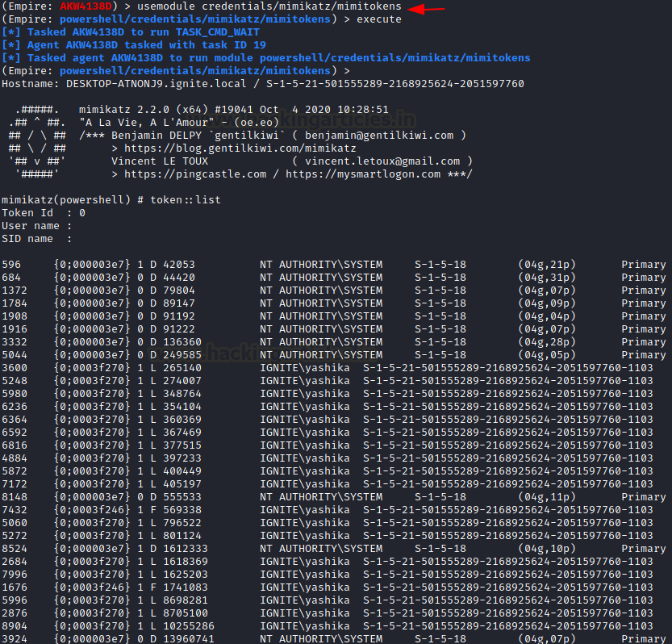Click the vincent.letoux@gmail.com email text
Image resolution: width=672 pixels, height=644 pixels.
[382, 161]
